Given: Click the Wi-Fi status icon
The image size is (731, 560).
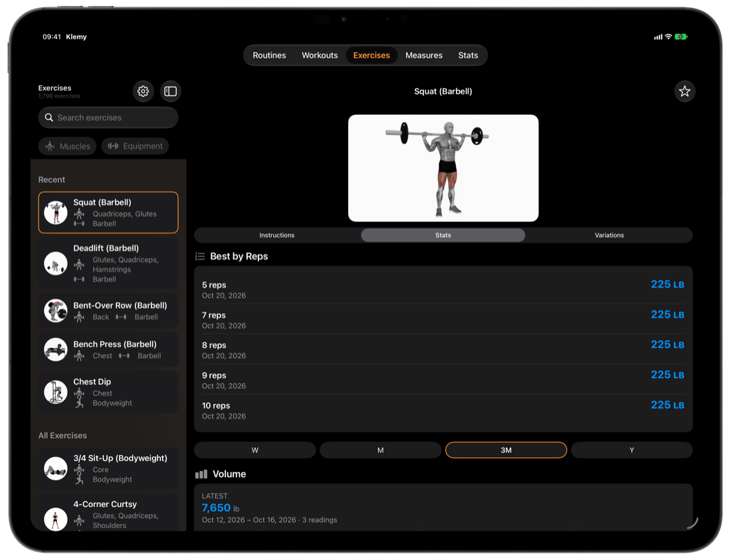Looking at the screenshot, I should [668, 37].
